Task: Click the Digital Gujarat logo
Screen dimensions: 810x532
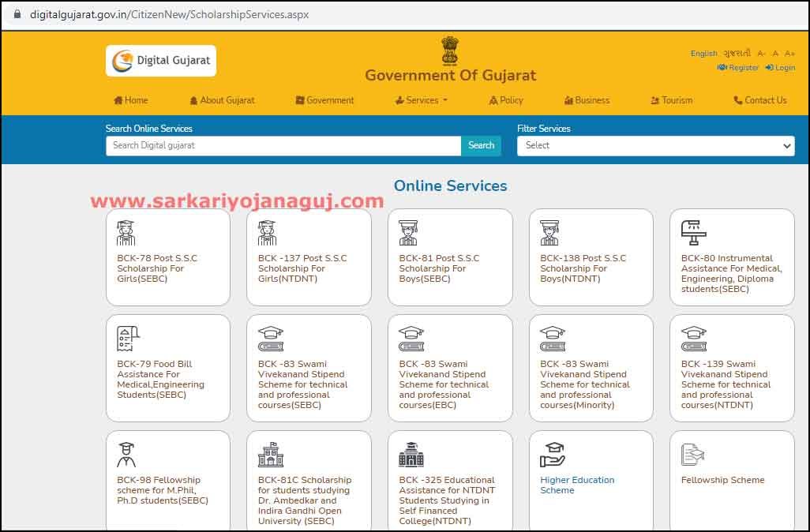Action: click(x=160, y=60)
